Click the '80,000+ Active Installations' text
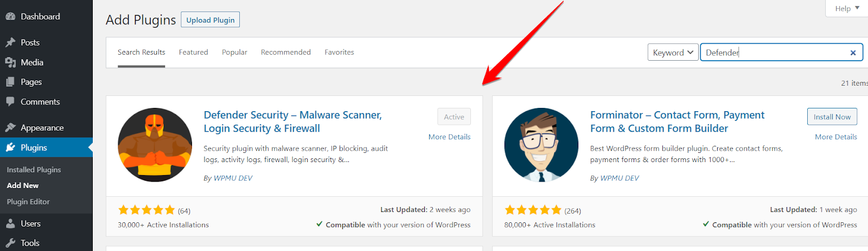The width and height of the screenshot is (868, 251). pos(550,224)
